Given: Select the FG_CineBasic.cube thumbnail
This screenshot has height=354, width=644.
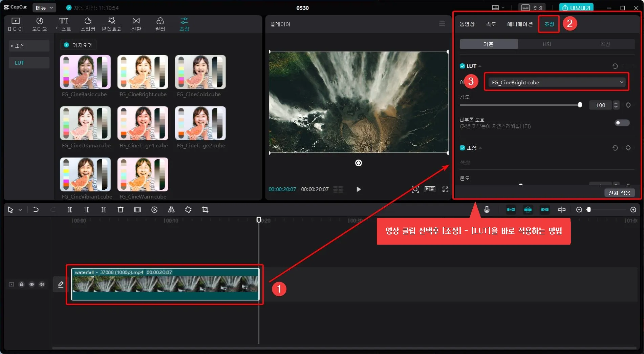Looking at the screenshot, I should (x=85, y=72).
